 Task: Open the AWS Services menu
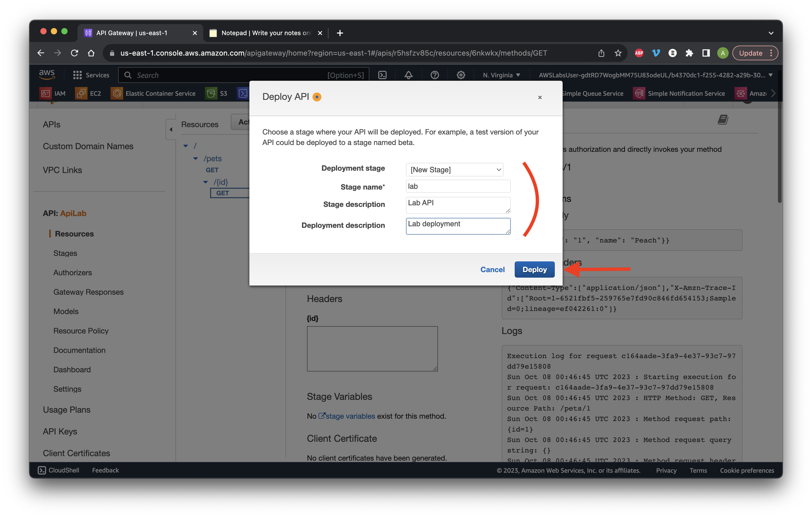click(x=91, y=75)
